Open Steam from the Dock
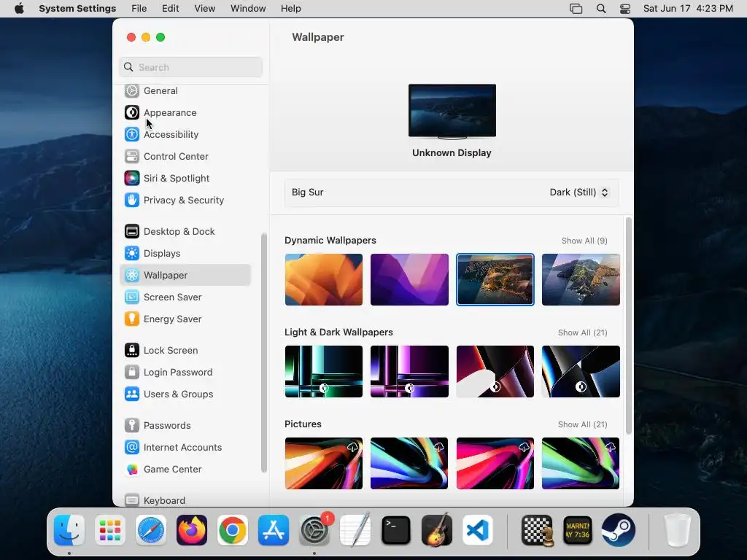747x560 pixels. click(619, 530)
